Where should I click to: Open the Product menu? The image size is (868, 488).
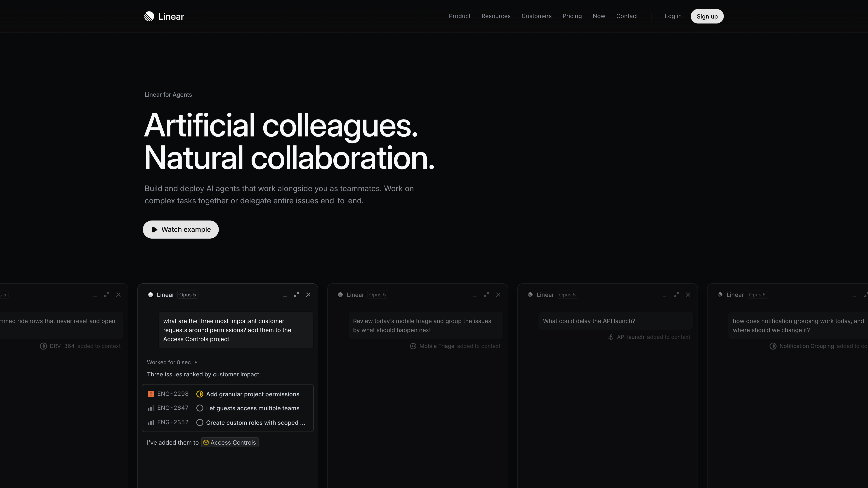tap(460, 16)
